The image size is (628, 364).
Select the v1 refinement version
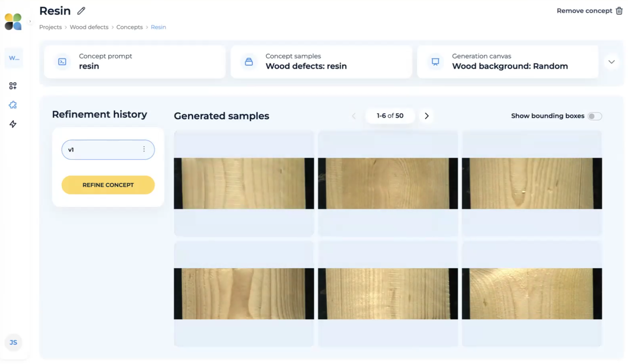(x=102, y=150)
